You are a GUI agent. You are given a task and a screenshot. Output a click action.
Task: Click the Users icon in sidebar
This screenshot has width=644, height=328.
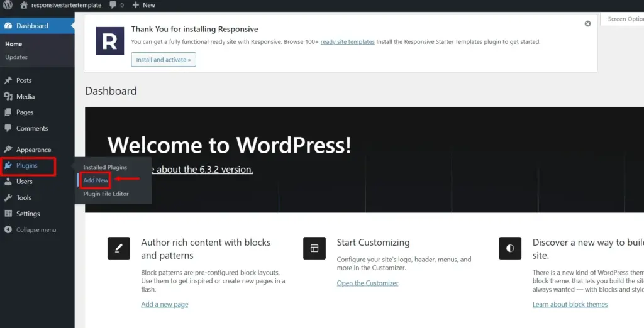pos(8,182)
